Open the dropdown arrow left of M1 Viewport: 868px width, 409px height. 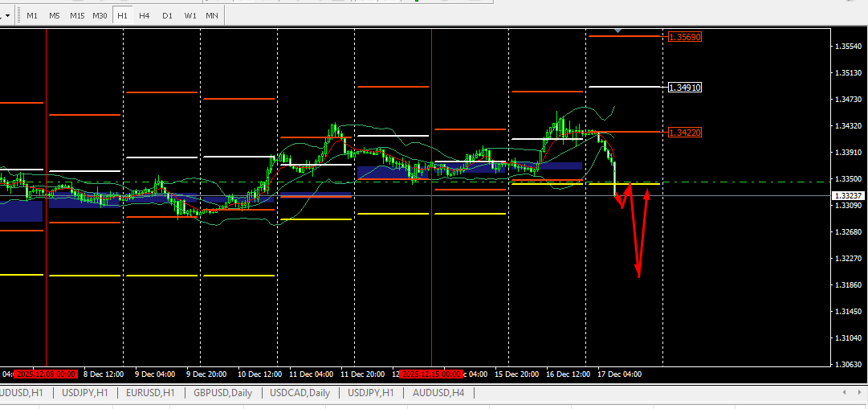click(7, 15)
